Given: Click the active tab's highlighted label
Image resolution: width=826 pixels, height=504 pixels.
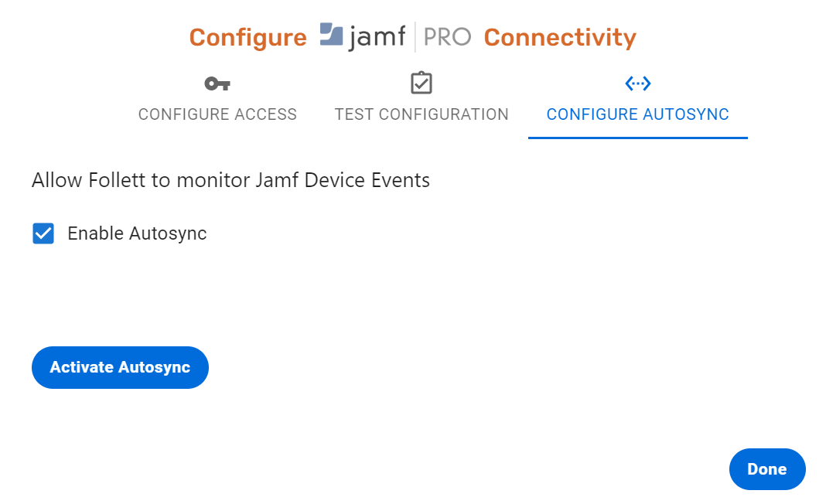Looking at the screenshot, I should 637,114.
